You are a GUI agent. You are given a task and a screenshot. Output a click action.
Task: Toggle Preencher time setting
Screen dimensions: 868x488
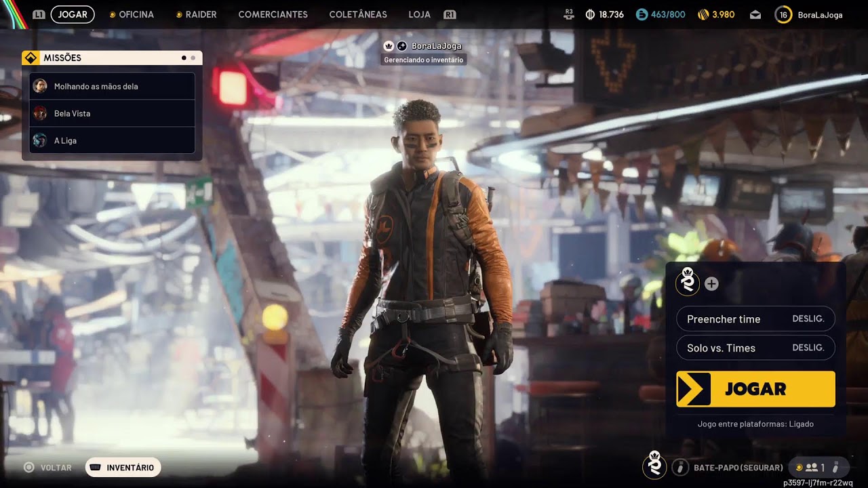[x=755, y=319]
